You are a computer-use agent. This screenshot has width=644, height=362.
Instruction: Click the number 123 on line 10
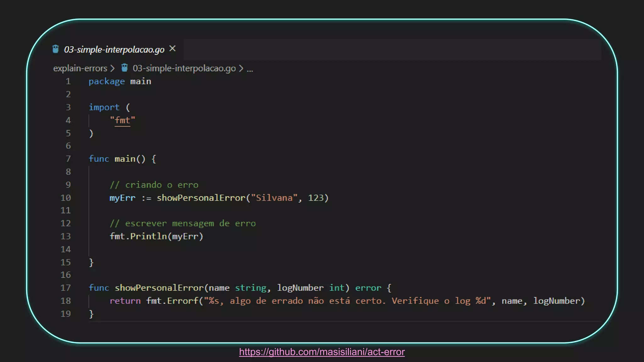pos(316,198)
